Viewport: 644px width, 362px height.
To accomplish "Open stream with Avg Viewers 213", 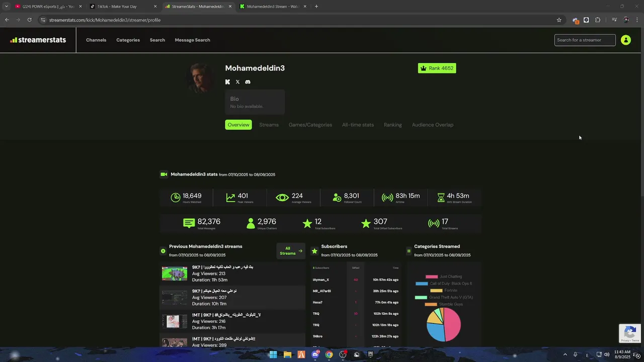I will 232,274.
